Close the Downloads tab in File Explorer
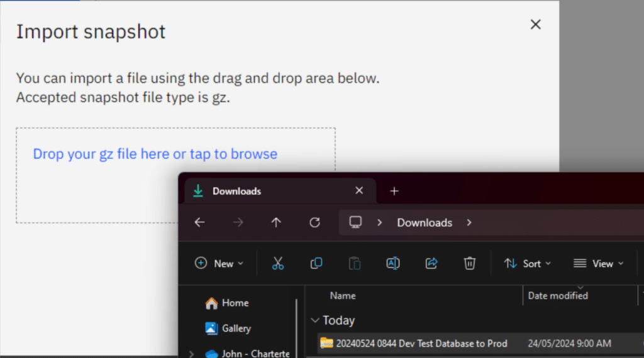This screenshot has width=644, height=358. 359,191
